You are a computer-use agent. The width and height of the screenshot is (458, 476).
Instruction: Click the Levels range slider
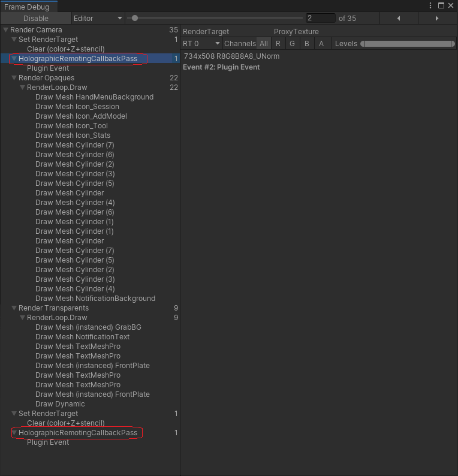tap(408, 44)
